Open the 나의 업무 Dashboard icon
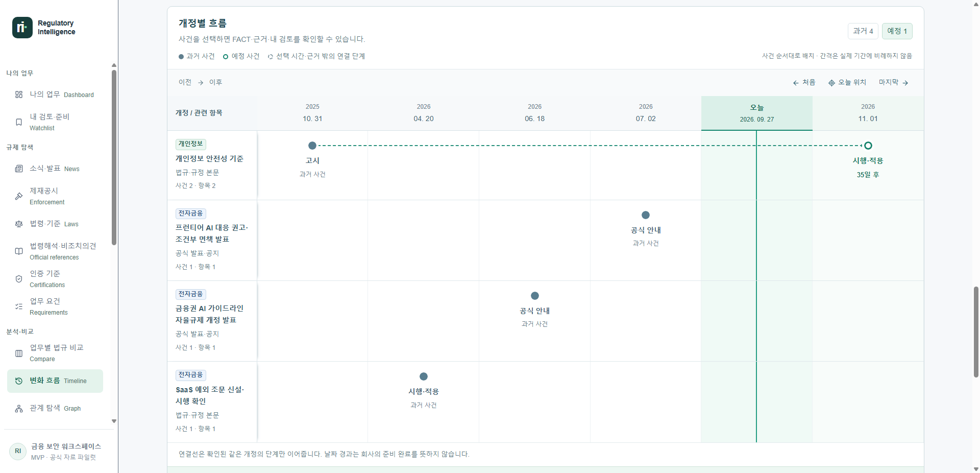The image size is (980, 473). tap(19, 94)
